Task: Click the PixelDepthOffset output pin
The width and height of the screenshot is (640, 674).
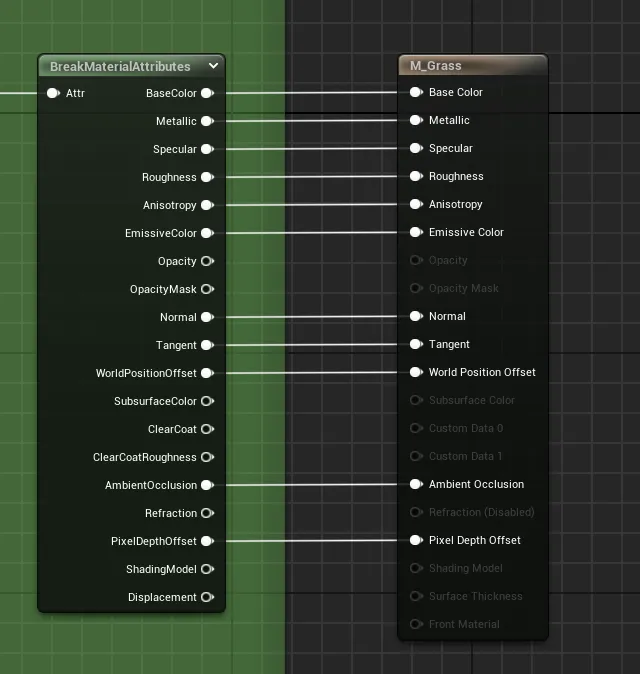Action: click(208, 541)
